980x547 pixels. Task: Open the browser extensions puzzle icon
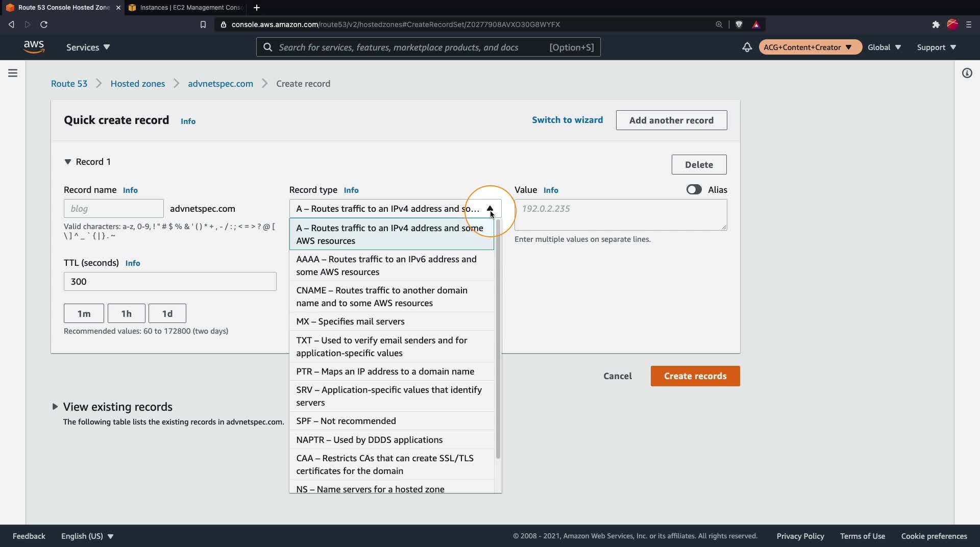(x=936, y=24)
